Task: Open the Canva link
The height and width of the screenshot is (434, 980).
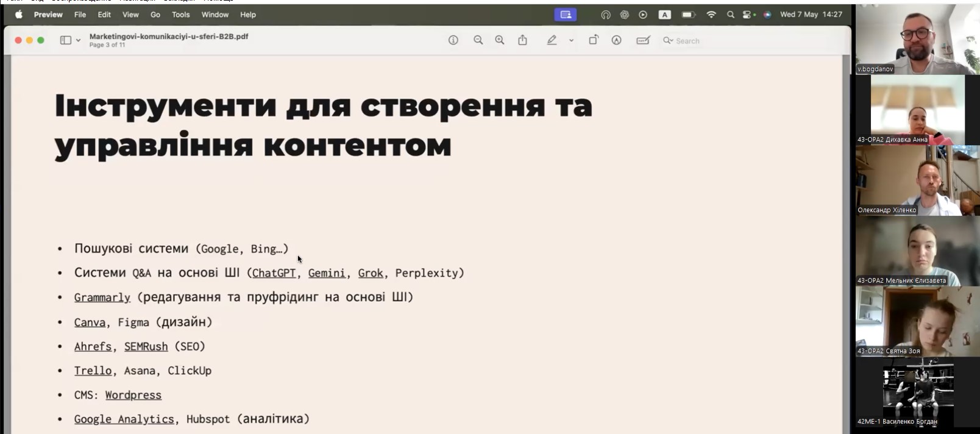Action: (x=90, y=322)
